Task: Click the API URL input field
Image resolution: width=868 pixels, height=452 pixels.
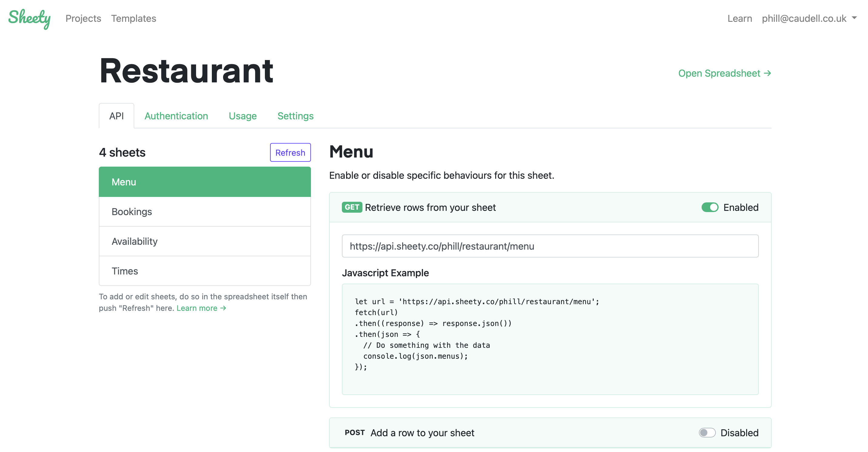Action: 550,246
